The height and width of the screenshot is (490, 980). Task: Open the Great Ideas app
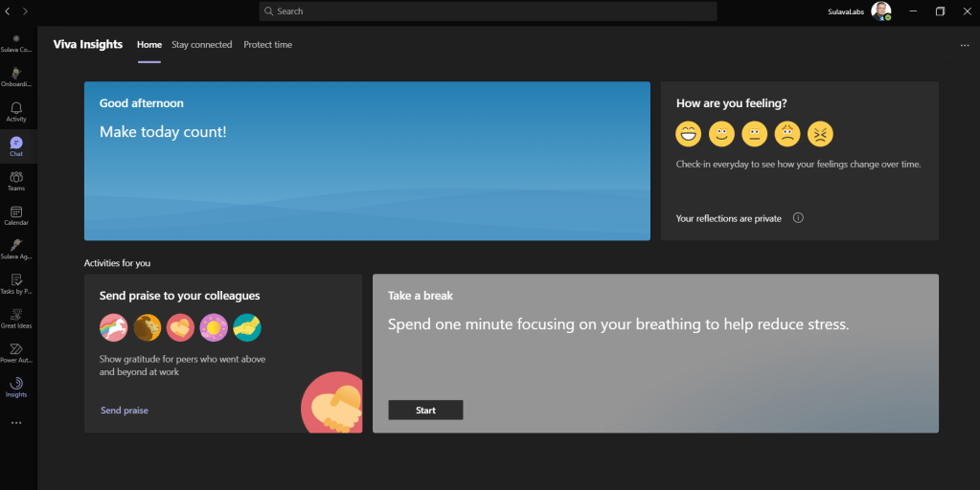click(x=16, y=318)
